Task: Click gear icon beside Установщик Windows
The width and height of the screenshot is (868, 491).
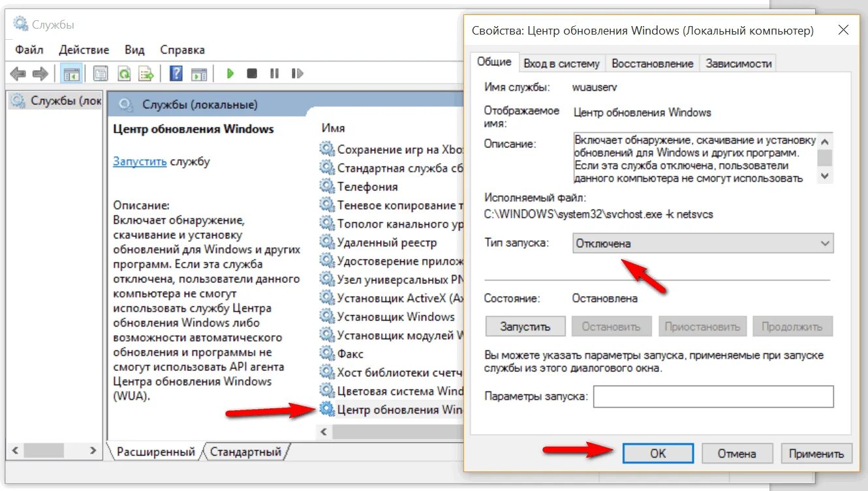Action: click(326, 317)
